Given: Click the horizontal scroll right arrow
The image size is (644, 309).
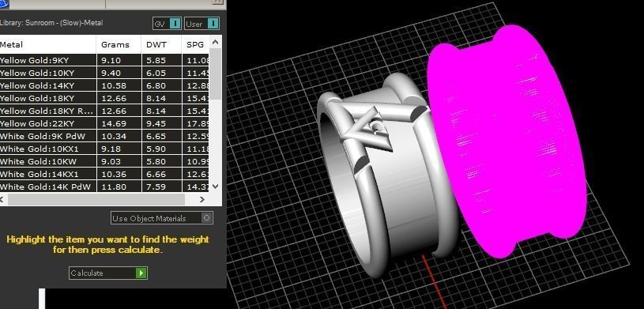Looking at the screenshot, I should 202,200.
